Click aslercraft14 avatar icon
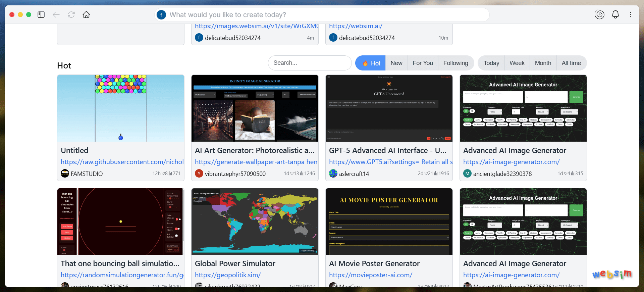The image size is (644, 292). (333, 174)
